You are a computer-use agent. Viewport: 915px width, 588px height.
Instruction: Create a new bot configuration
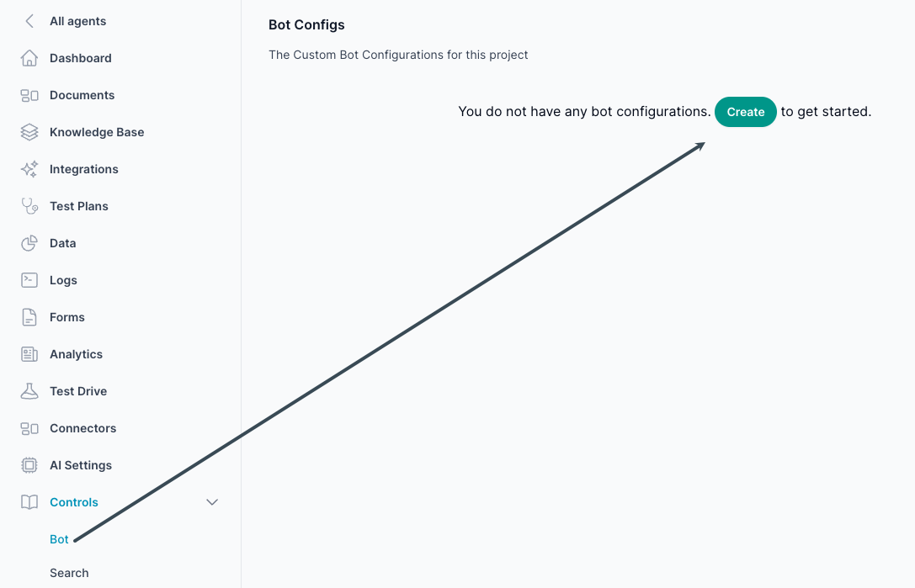click(x=745, y=112)
